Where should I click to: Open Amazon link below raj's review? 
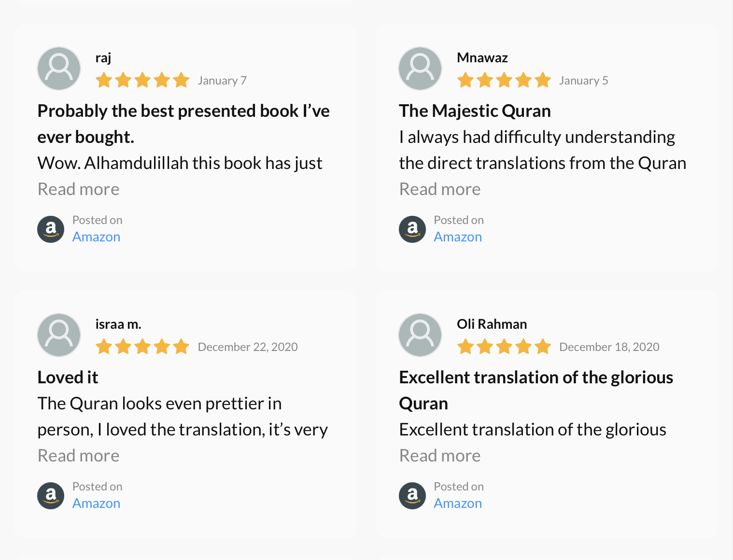click(x=97, y=237)
